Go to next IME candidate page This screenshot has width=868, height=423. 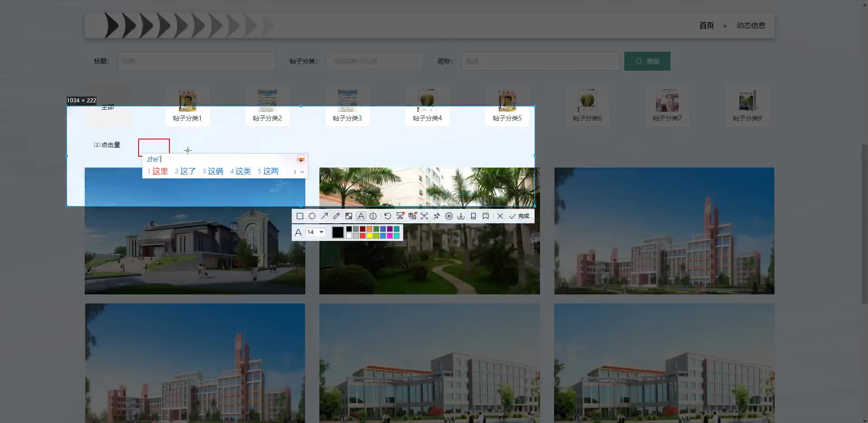tap(294, 172)
